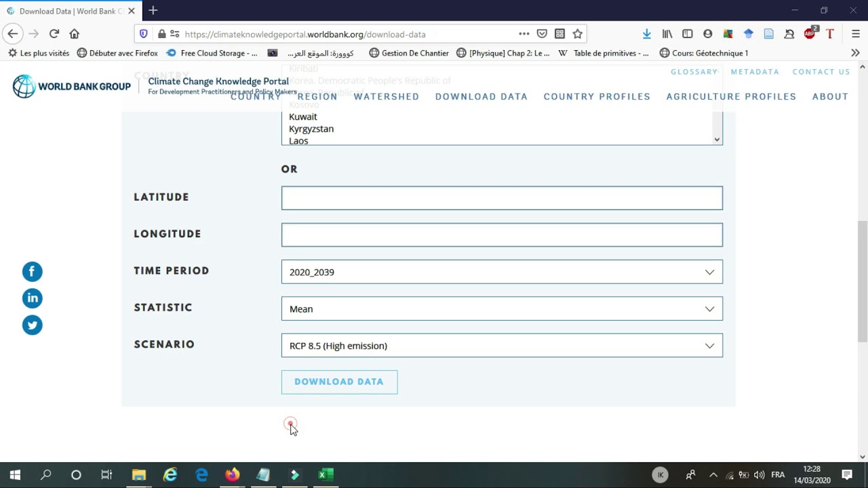Open bookmark Gestion De Chantier
This screenshot has height=488, width=868.
coord(409,53)
